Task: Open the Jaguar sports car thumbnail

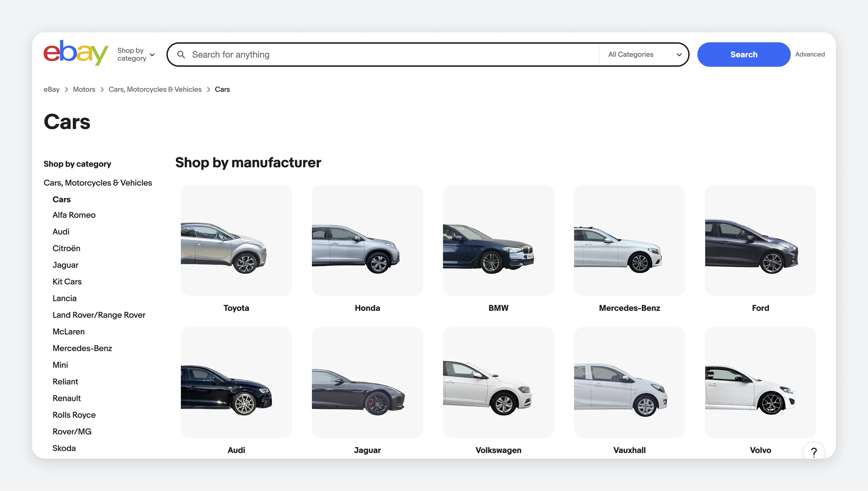Action: (x=367, y=382)
